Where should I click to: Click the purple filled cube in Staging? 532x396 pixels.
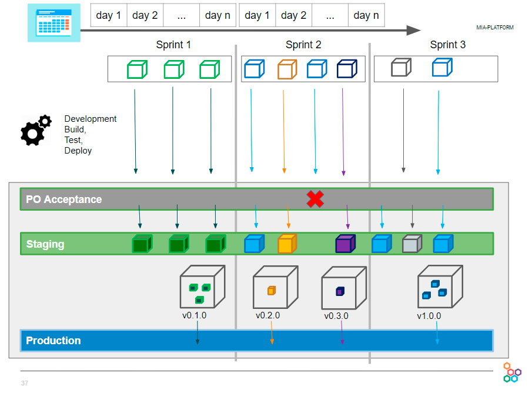pyautogui.click(x=346, y=244)
